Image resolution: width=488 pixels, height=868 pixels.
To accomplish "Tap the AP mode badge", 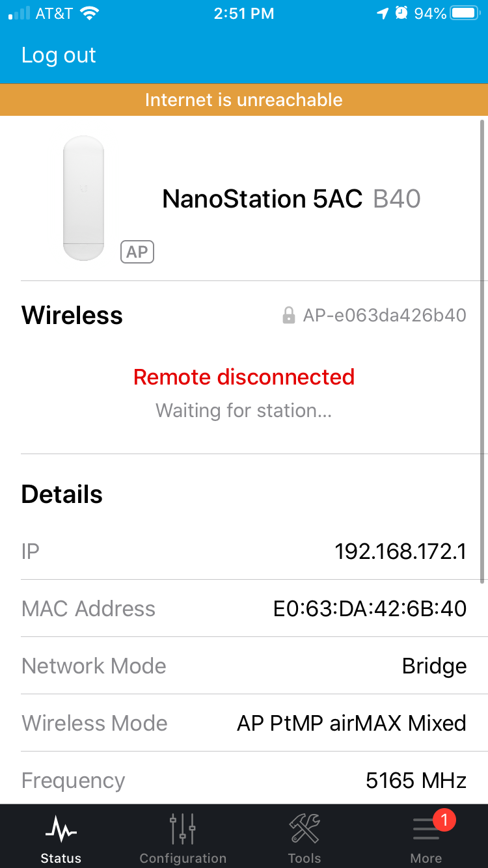I will pos(137,252).
